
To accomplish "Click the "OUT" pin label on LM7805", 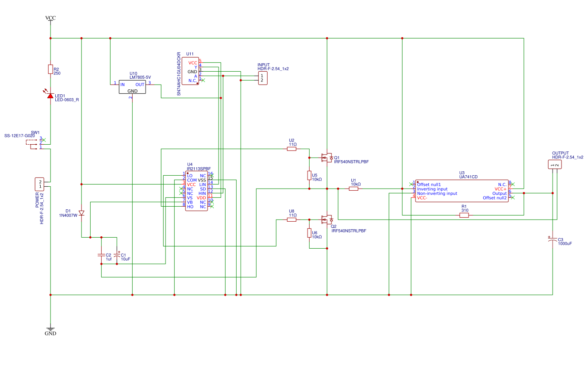I will (140, 85).
